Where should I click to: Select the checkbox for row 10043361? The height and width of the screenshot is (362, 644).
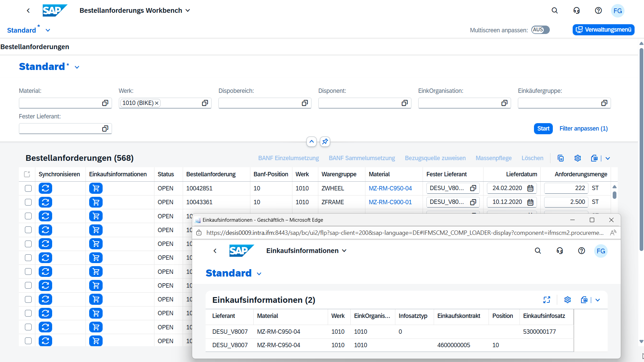point(28,202)
